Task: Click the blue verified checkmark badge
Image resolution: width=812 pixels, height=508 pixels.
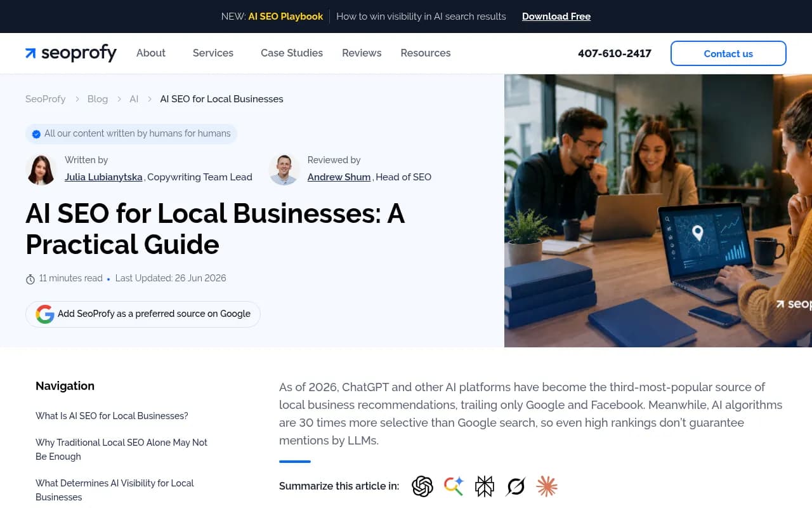Action: point(36,134)
